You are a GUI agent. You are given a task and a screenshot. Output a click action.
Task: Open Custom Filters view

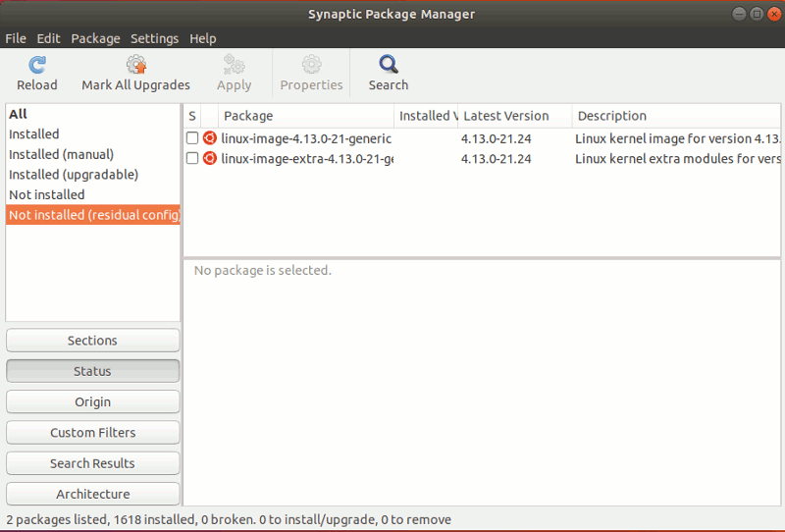click(x=92, y=433)
